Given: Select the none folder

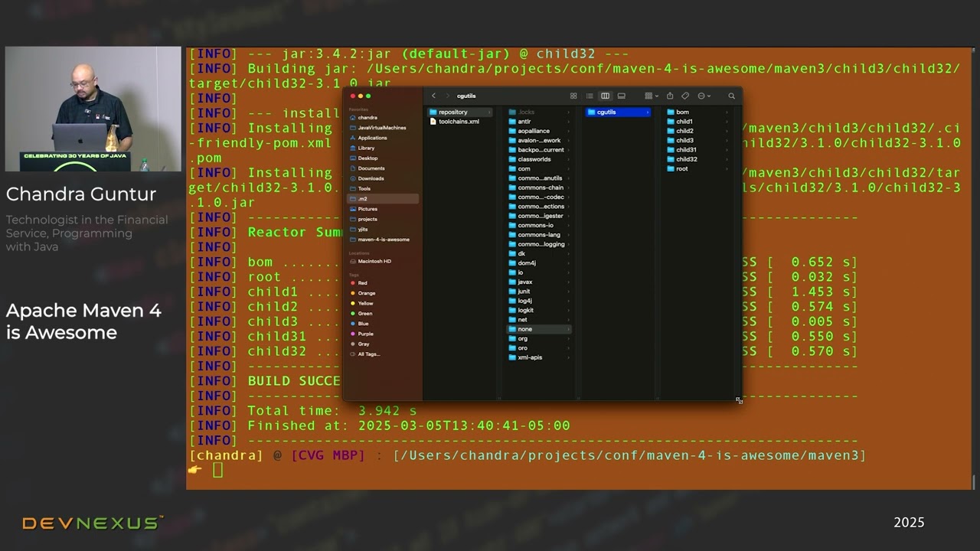Looking at the screenshot, I should 539,329.
